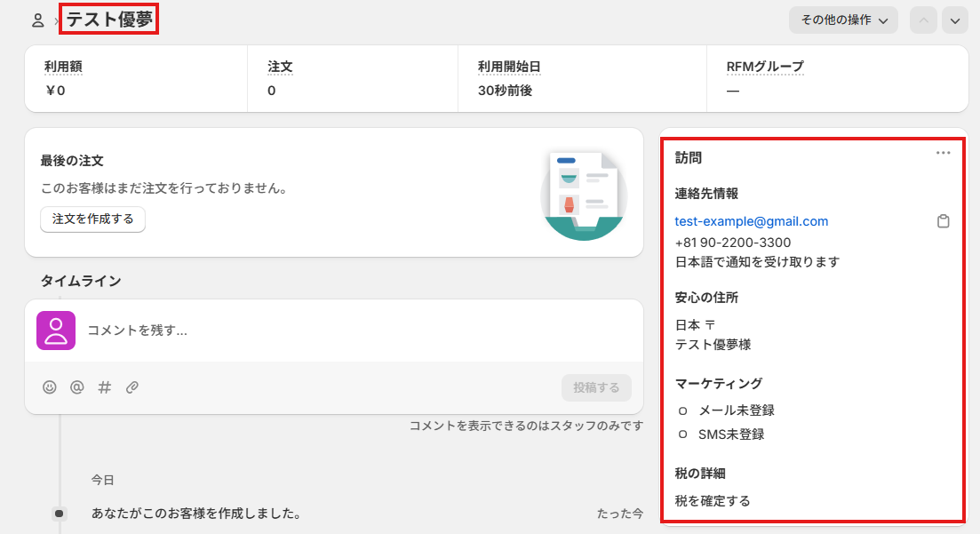The height and width of the screenshot is (534, 980).
Task: Open email link test-example@gmail.com
Action: click(x=752, y=221)
